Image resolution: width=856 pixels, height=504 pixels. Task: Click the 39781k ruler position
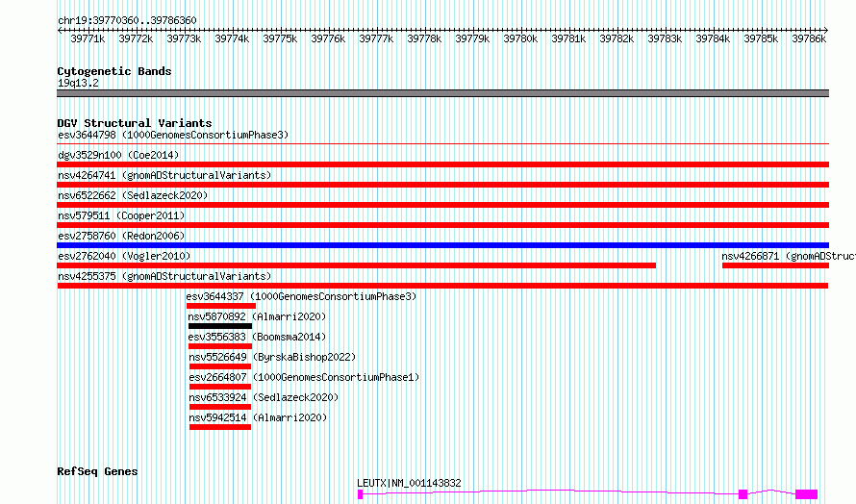tap(568, 38)
